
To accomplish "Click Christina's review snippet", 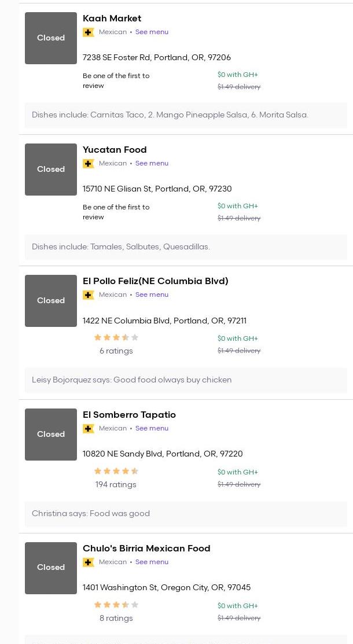I will (x=91, y=514).
